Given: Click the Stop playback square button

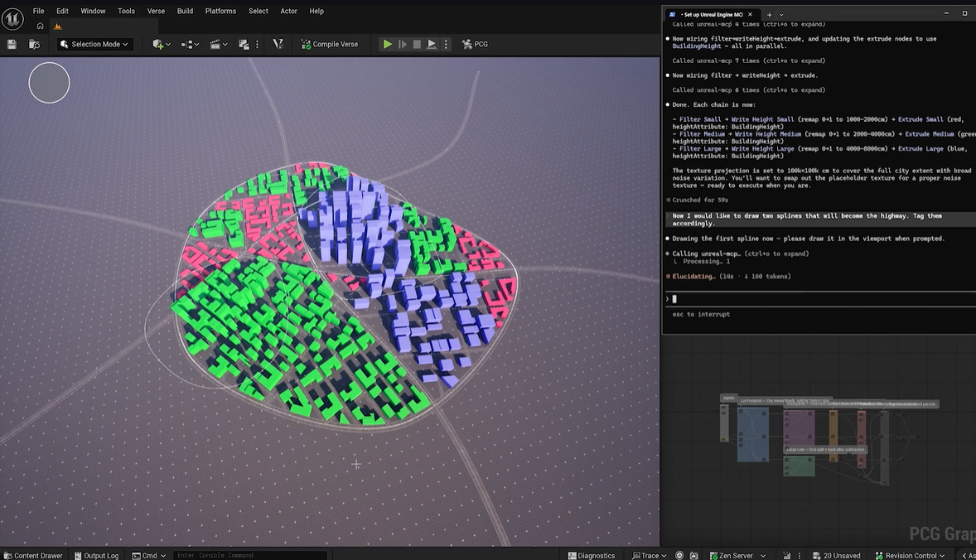Looking at the screenshot, I should (x=417, y=44).
